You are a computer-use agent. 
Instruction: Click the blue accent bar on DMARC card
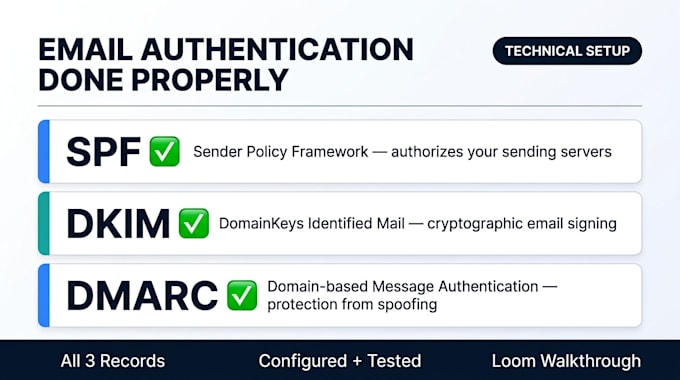pyautogui.click(x=44, y=295)
